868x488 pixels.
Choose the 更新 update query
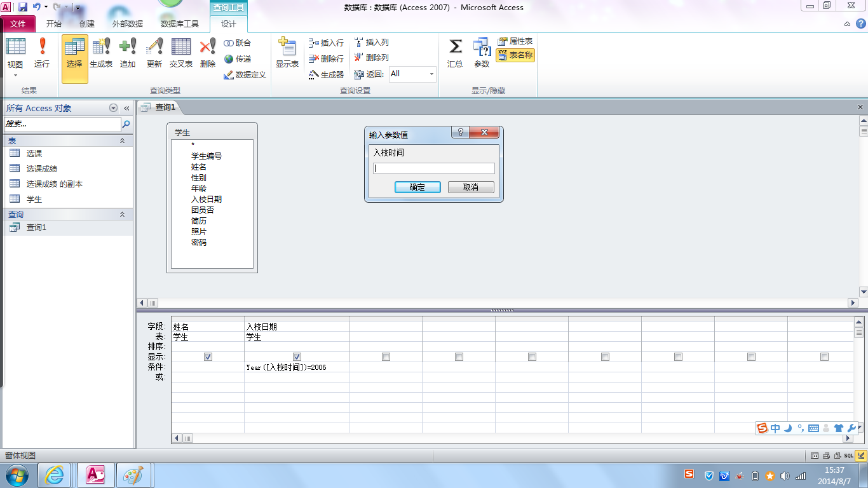154,53
